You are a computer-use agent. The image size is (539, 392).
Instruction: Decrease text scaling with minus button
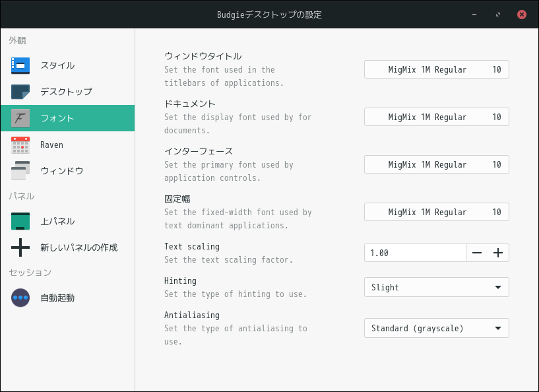click(x=477, y=253)
